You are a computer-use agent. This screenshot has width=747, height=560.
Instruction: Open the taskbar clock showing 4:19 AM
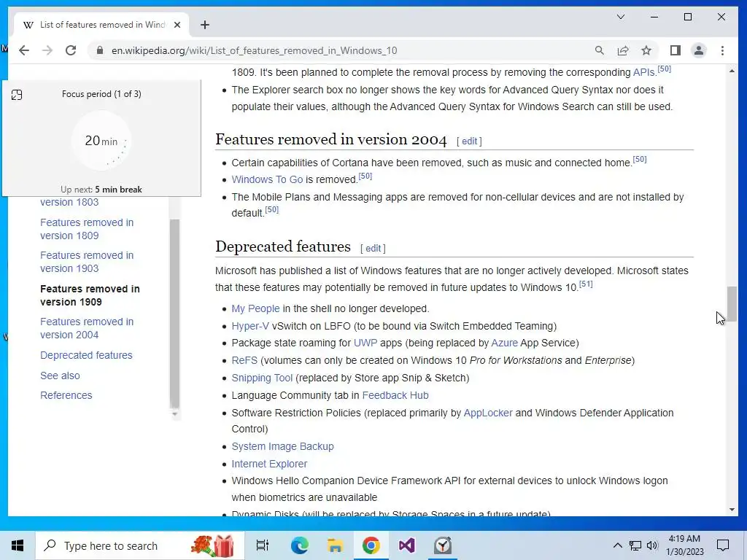(684, 545)
